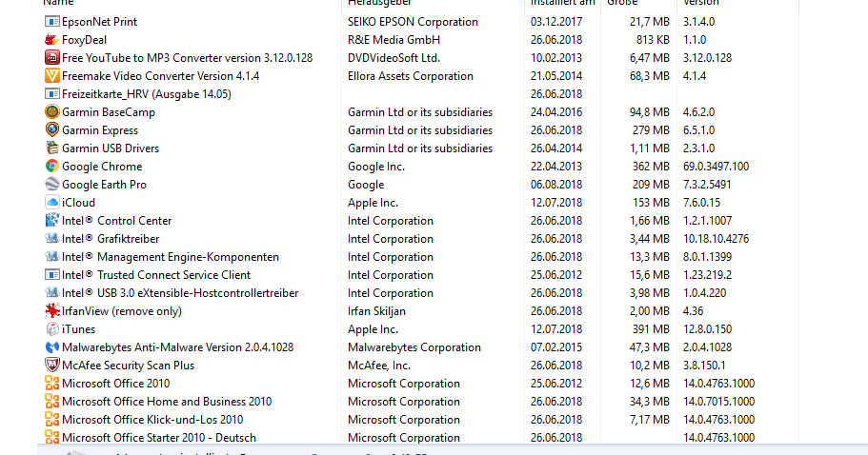The width and height of the screenshot is (868, 455).
Task: Click the Google Earth Pro name
Action: tap(104, 184)
